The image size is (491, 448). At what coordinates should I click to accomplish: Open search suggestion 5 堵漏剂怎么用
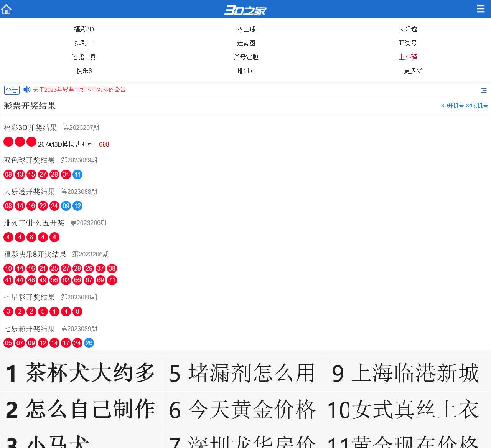[244, 373]
